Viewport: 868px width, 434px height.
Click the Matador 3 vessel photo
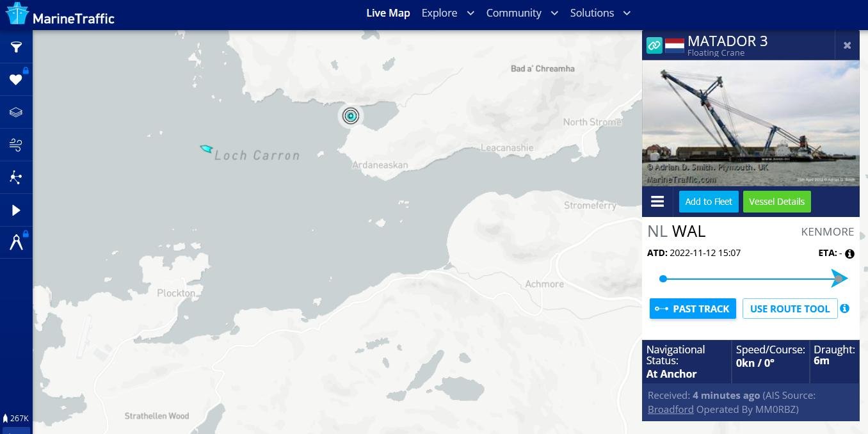(750, 124)
